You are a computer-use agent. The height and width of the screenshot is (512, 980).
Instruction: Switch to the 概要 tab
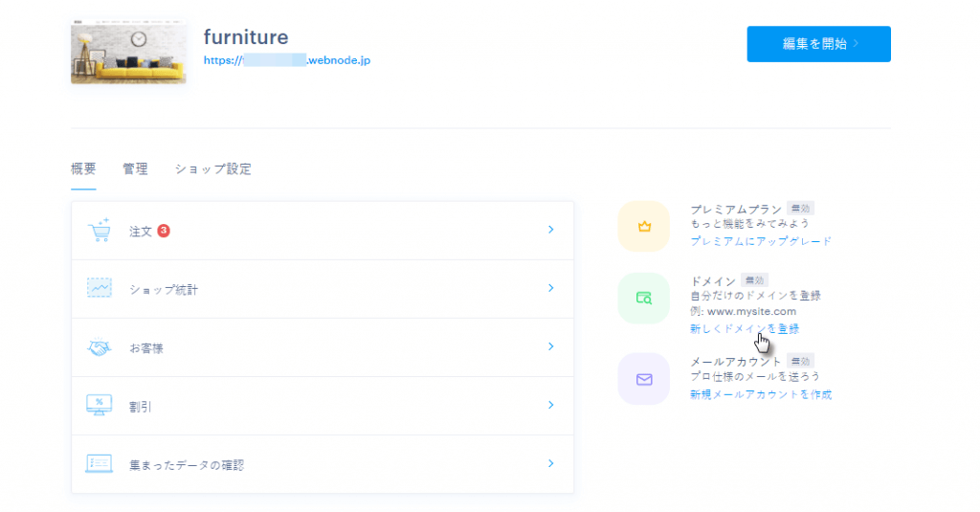point(84,168)
